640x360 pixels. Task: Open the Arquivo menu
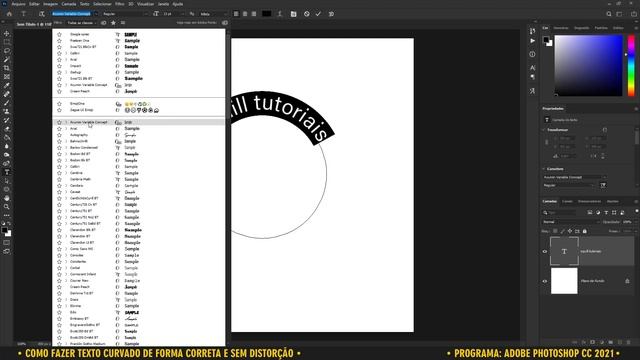[x=18, y=4]
